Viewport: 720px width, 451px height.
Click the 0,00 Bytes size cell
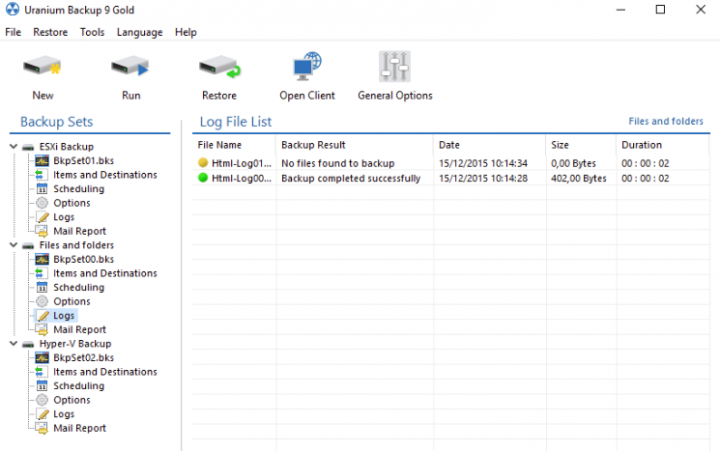coord(574,163)
